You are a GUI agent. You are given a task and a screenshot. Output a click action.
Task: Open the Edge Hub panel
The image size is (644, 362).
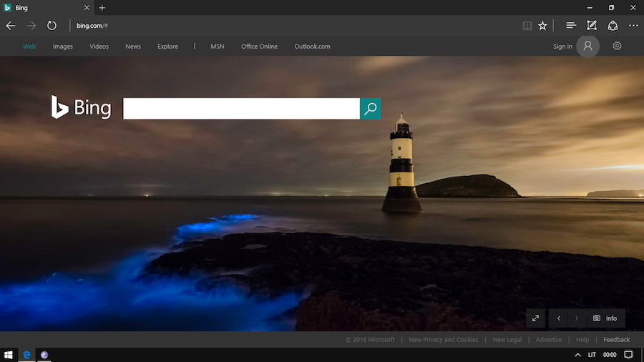click(570, 26)
